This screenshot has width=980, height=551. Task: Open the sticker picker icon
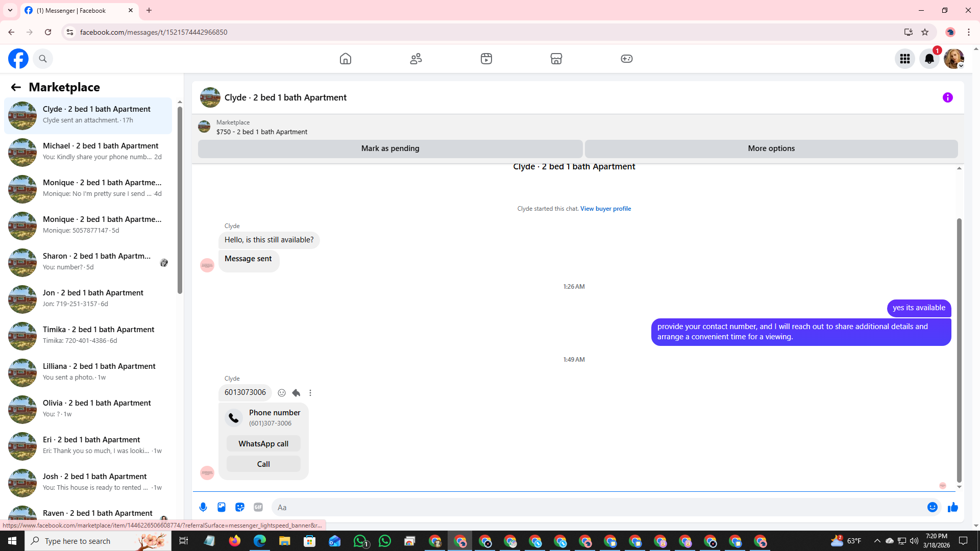click(x=240, y=507)
